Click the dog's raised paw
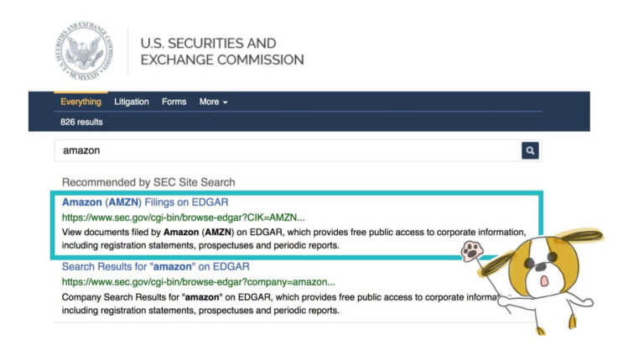The width and height of the screenshot is (644, 356). (x=470, y=251)
